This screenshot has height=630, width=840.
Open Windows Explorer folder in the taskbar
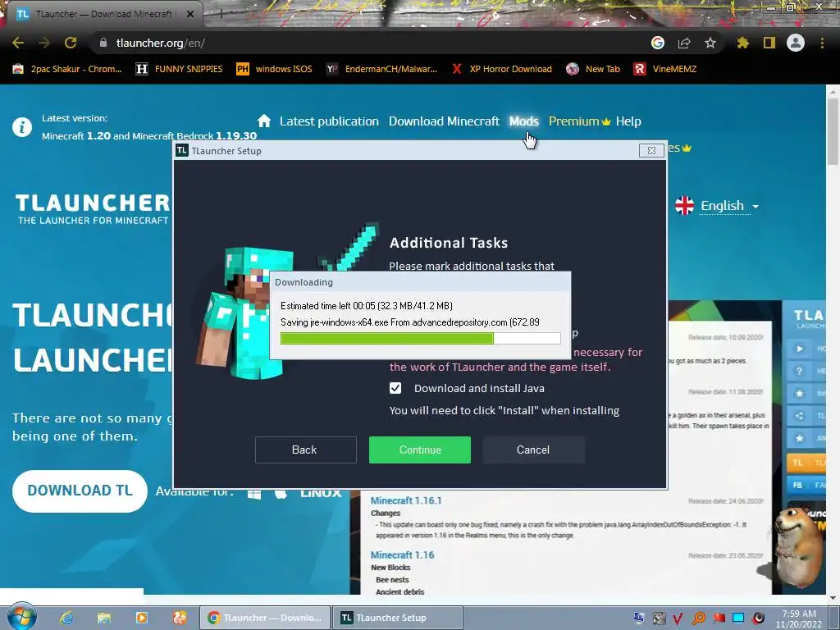[104, 618]
